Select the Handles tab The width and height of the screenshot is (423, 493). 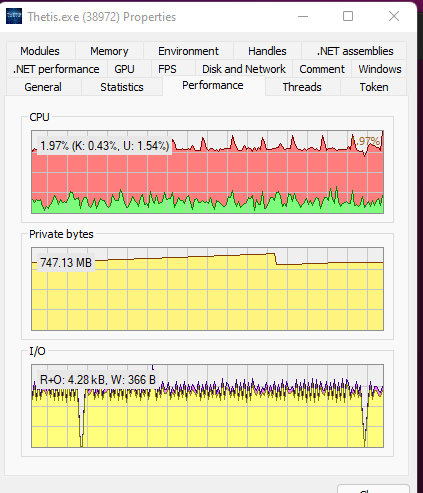[x=267, y=51]
